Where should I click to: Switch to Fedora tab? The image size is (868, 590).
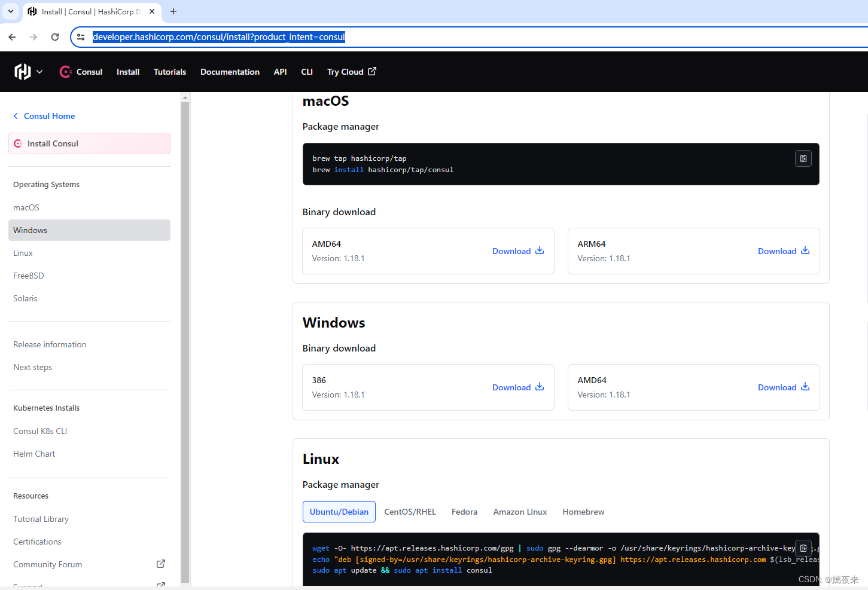pyautogui.click(x=464, y=512)
